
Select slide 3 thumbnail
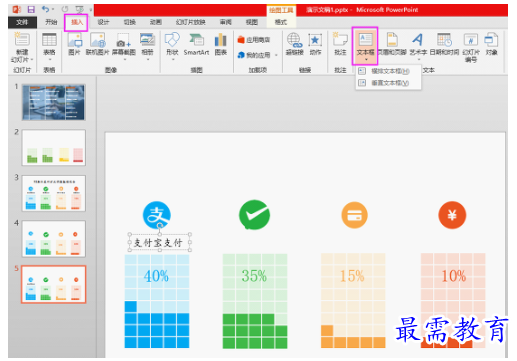(x=54, y=193)
